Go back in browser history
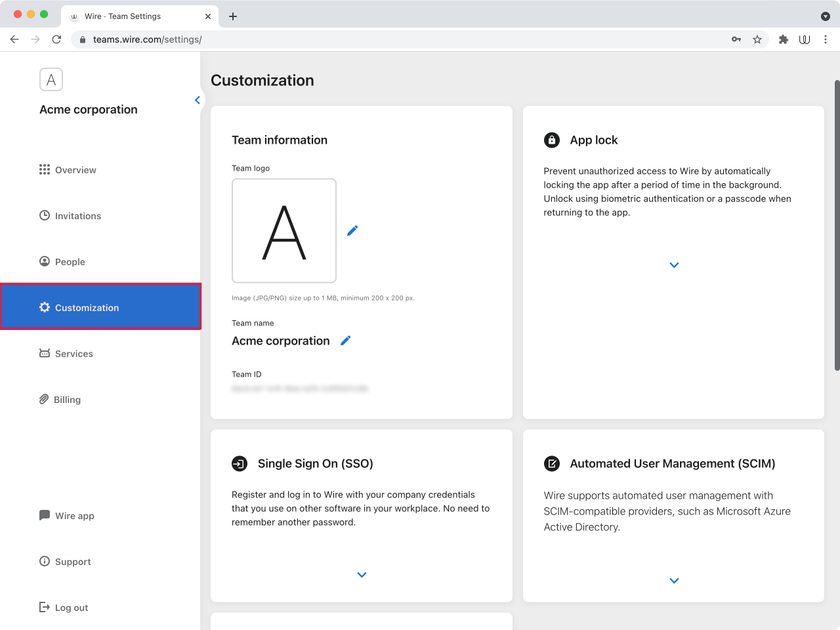This screenshot has width=840, height=630. pyautogui.click(x=14, y=39)
